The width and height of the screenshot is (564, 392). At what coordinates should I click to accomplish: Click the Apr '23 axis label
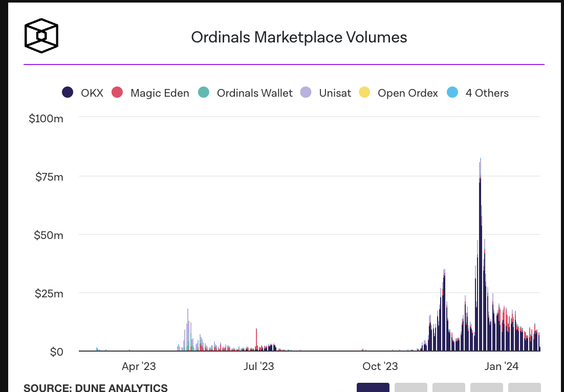(x=139, y=366)
